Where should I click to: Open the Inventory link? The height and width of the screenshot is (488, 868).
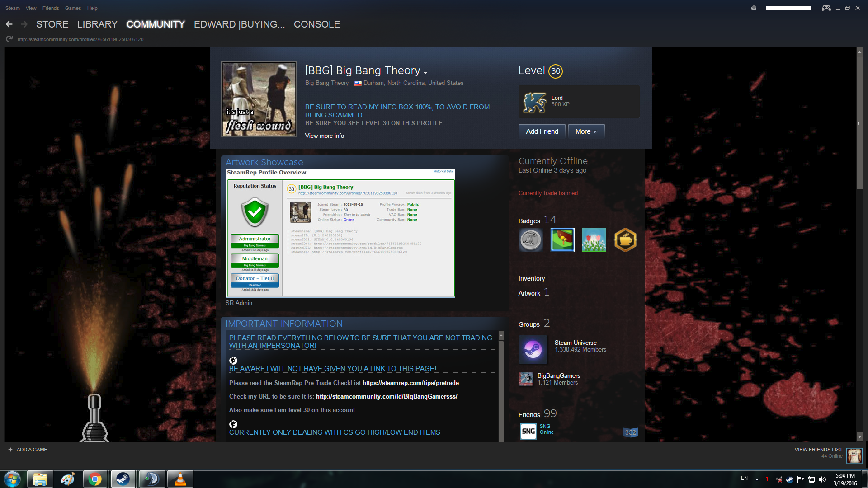(532, 278)
